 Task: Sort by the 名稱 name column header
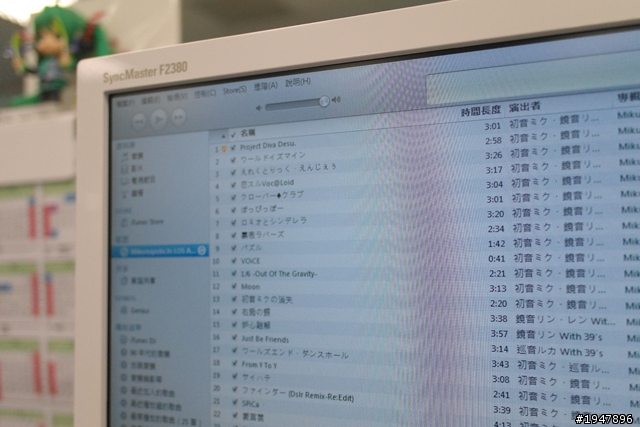click(x=248, y=133)
